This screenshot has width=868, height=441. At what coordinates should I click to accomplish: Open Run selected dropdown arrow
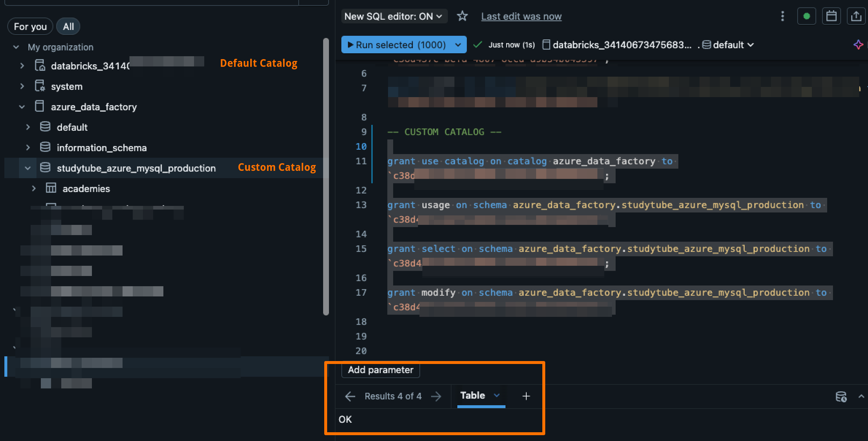click(x=458, y=45)
